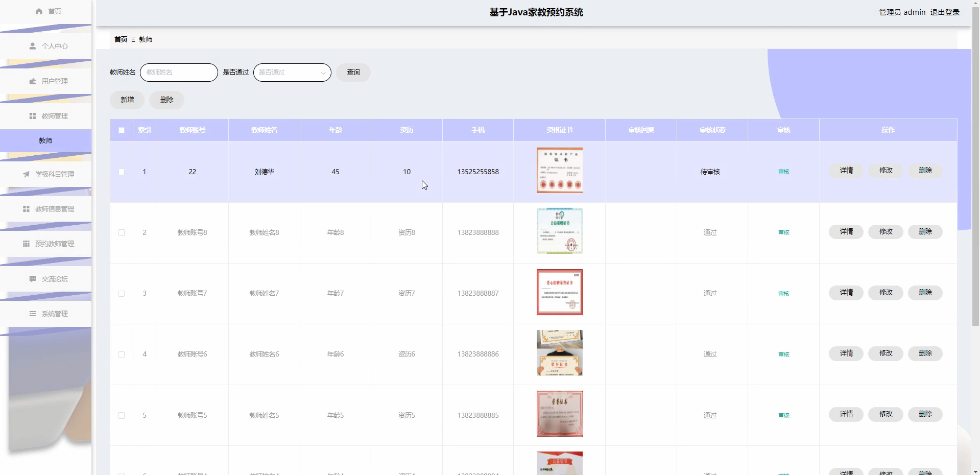Click 删除 in 教师账号5's row
This screenshot has height=475, width=980.
925,414
